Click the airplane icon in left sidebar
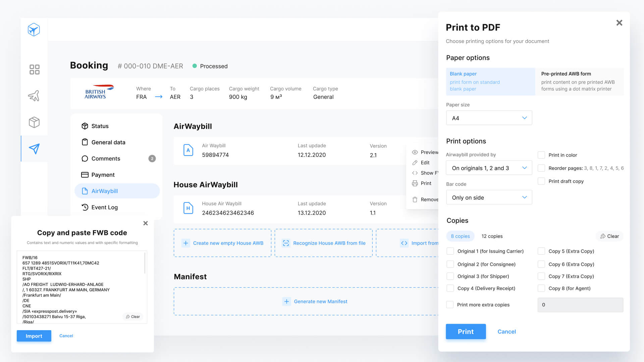This screenshot has width=644, height=362. [34, 96]
